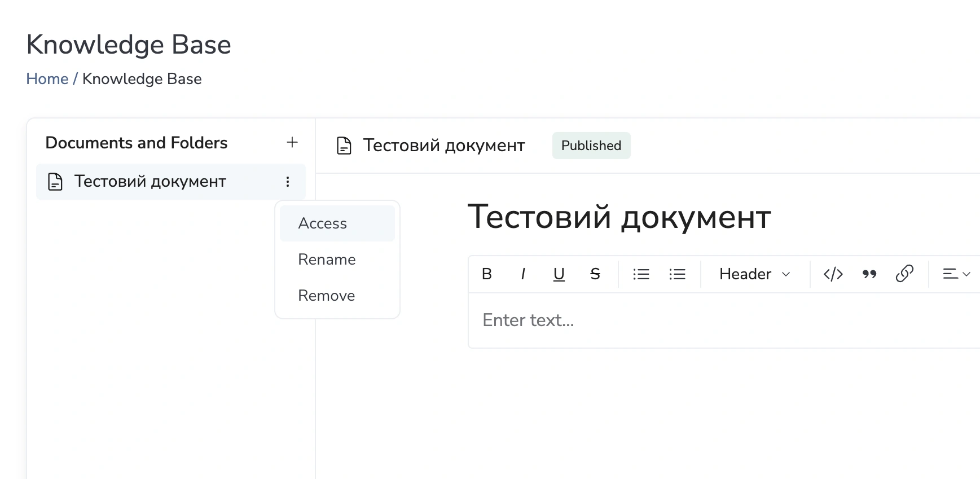Open the text alignment dropdown
Screen dimensions: 980x479
(x=956, y=274)
